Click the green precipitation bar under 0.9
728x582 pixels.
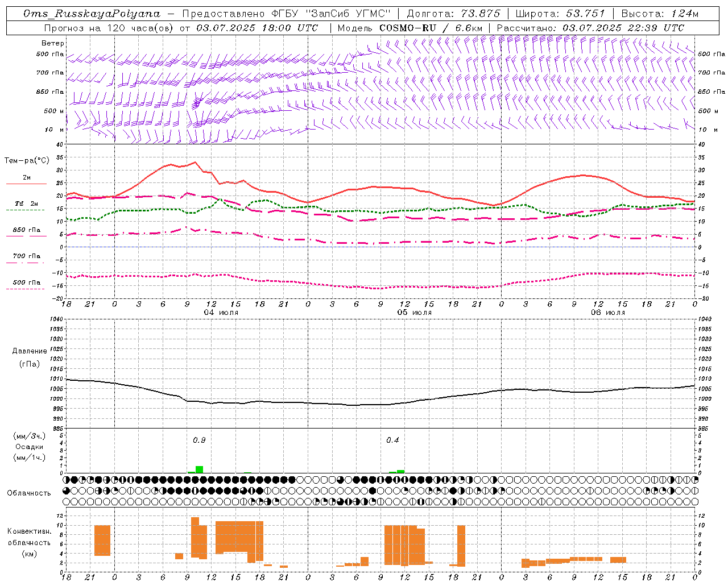point(199,469)
